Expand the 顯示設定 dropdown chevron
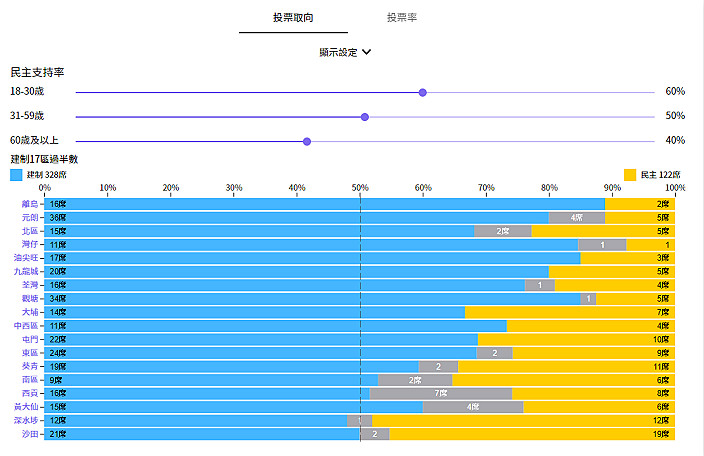Viewport: 704px width, 456px height. [x=366, y=52]
